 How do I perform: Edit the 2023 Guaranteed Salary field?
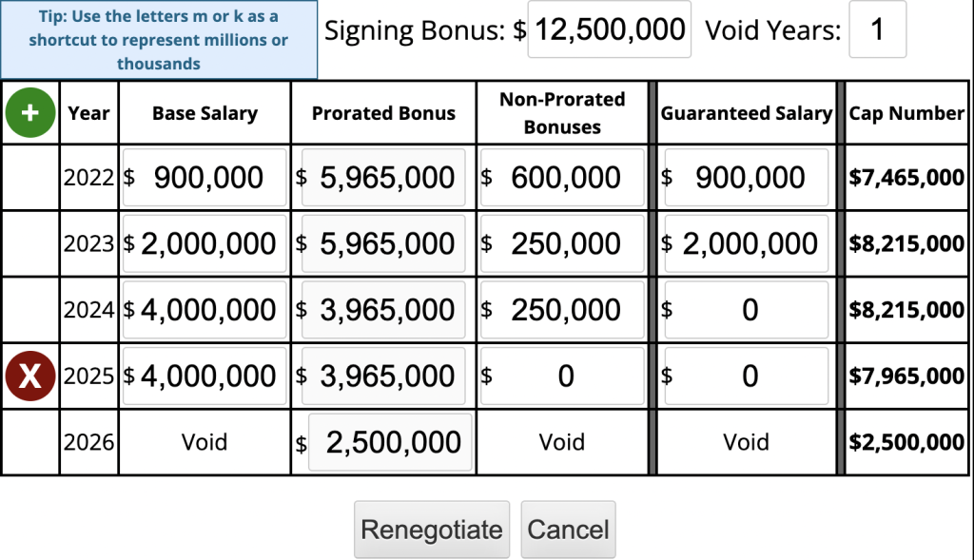[x=747, y=243]
